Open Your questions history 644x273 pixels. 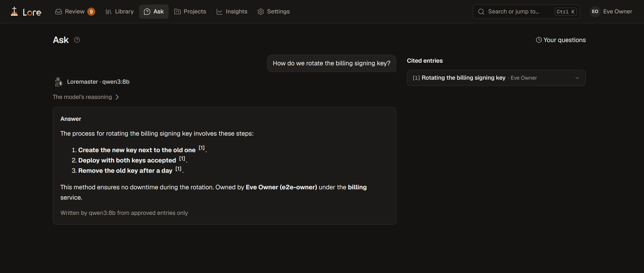pos(561,40)
